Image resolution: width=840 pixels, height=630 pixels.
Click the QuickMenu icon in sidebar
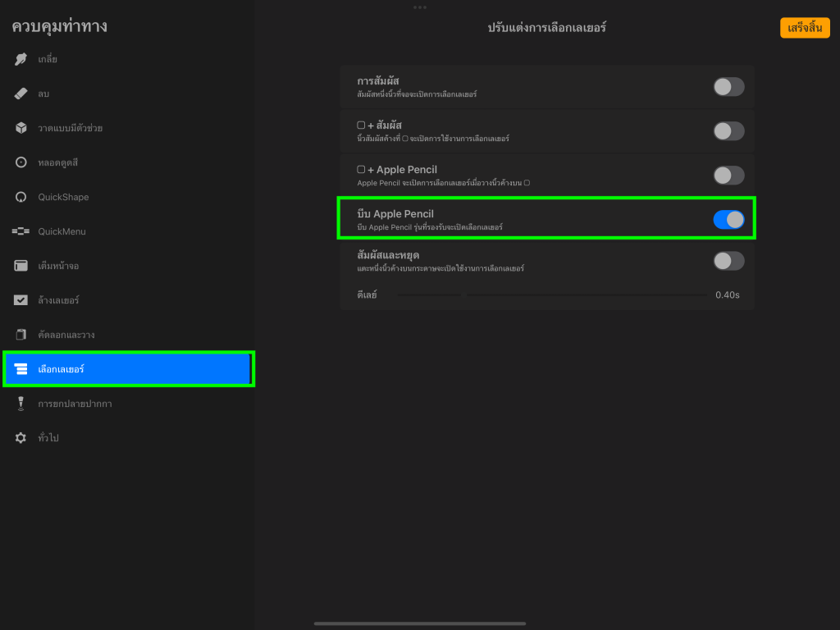(21, 231)
